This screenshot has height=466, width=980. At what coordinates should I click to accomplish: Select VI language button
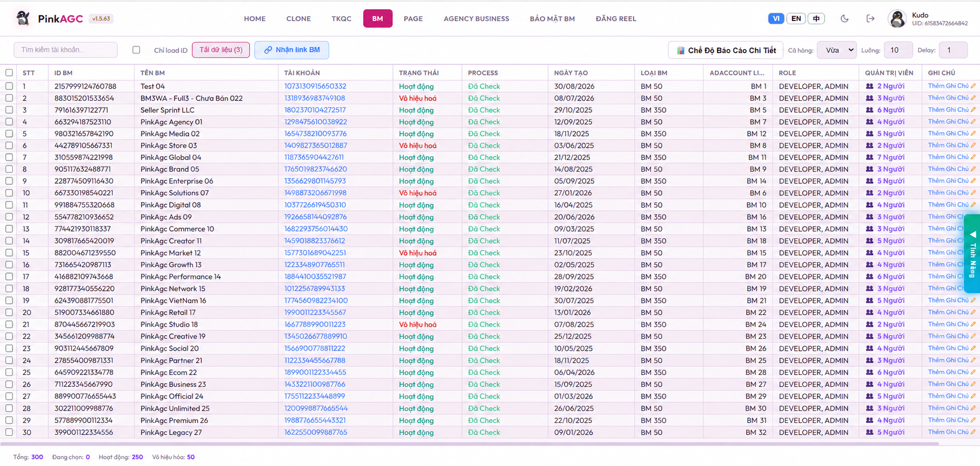click(x=776, y=18)
